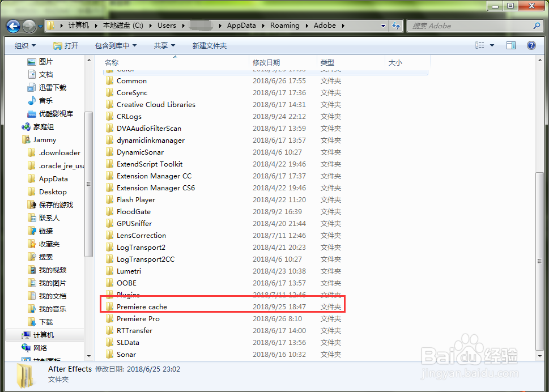Select the LogTransport2 folder
Image resolution: width=549 pixels, height=392 pixels.
(141, 248)
